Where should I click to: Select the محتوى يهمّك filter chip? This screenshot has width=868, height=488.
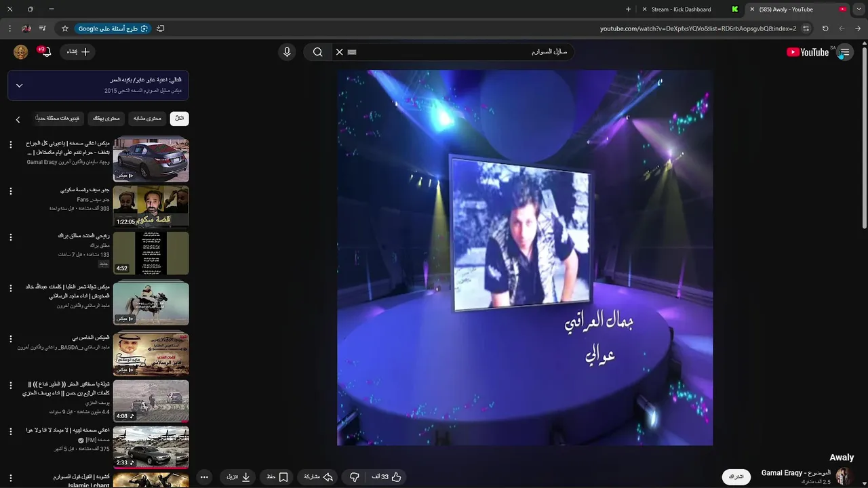(106, 119)
